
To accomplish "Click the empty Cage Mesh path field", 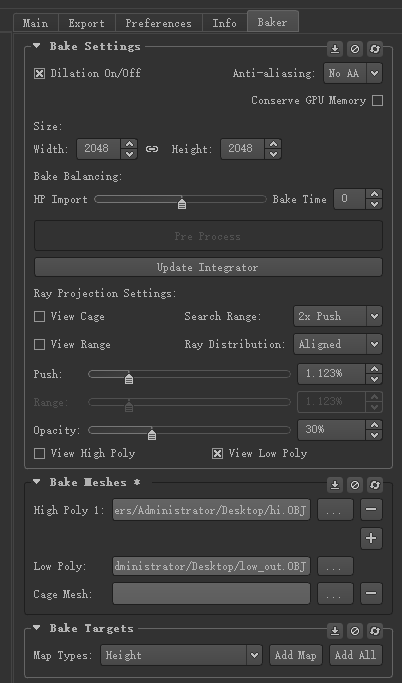I will (211, 593).
